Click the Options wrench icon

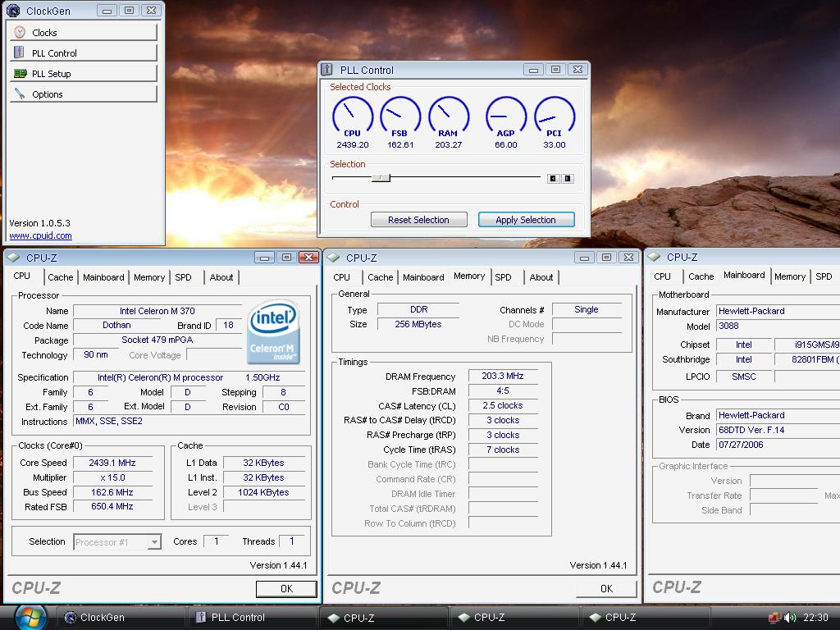(20, 94)
